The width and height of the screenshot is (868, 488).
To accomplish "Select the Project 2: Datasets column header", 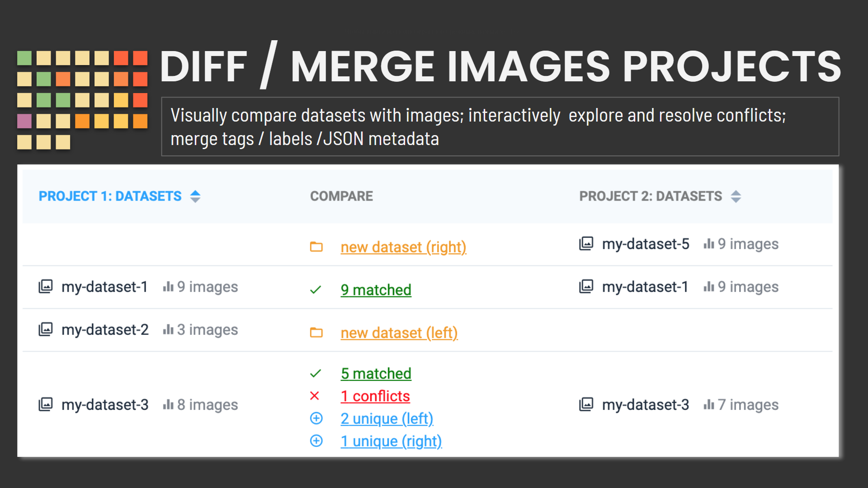I will click(x=651, y=196).
